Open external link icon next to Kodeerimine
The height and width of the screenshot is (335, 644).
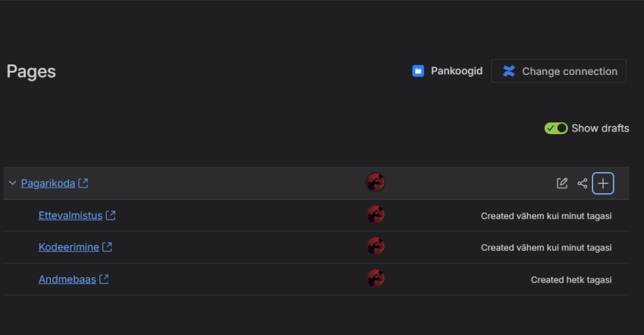pos(107,247)
